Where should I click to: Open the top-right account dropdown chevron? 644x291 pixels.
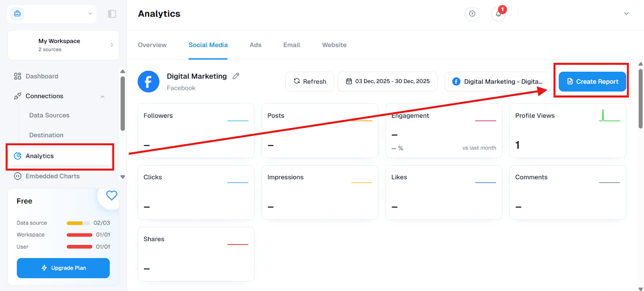(626, 14)
